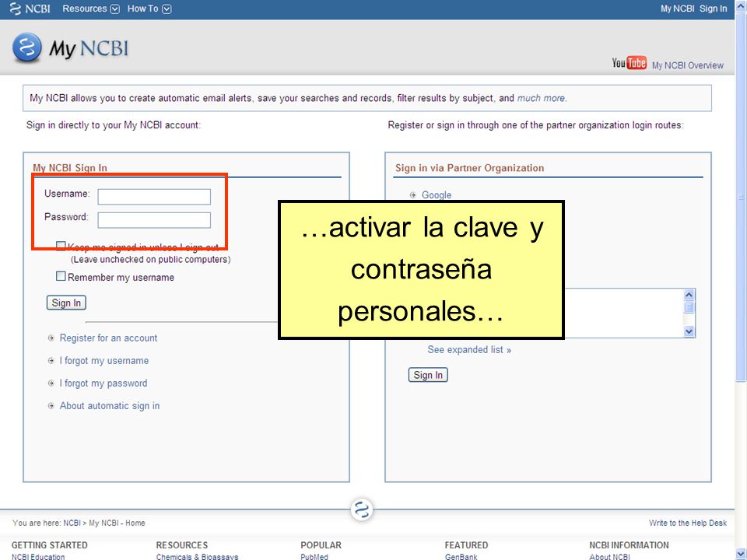Click Sign In button under My NCBI Sign In
747x560 pixels.
[66, 303]
